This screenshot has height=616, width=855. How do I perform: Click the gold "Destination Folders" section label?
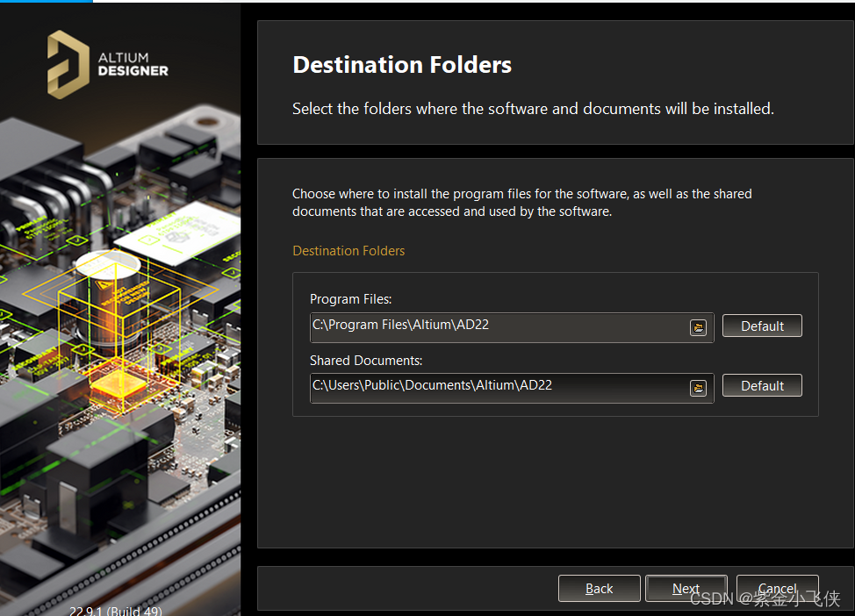pos(348,251)
